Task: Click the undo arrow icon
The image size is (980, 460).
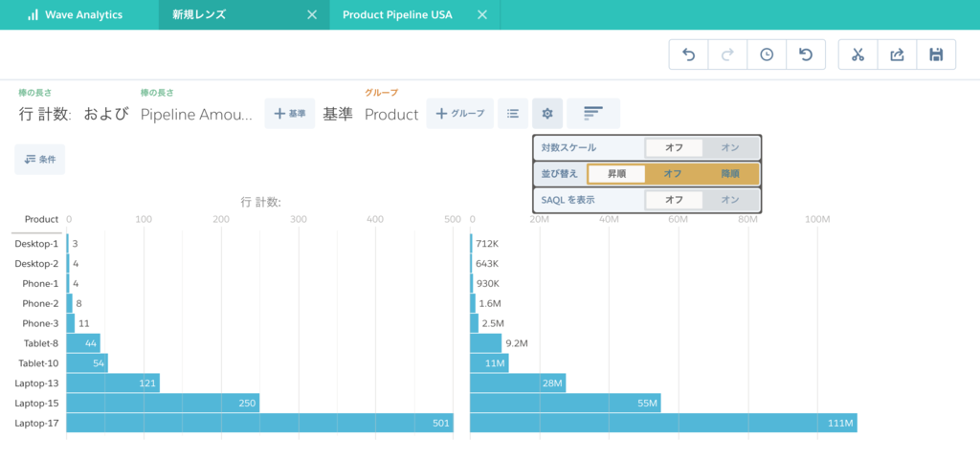Action: tap(689, 55)
